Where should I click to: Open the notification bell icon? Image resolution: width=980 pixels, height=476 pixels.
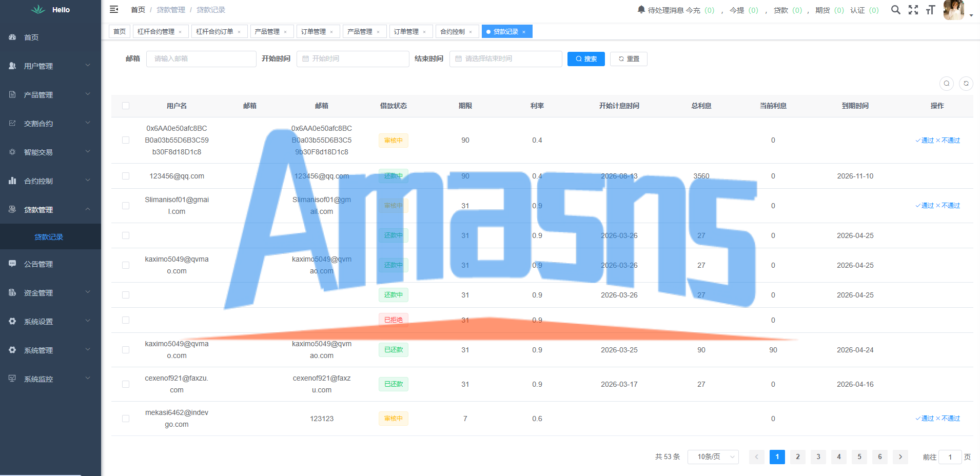click(x=641, y=9)
